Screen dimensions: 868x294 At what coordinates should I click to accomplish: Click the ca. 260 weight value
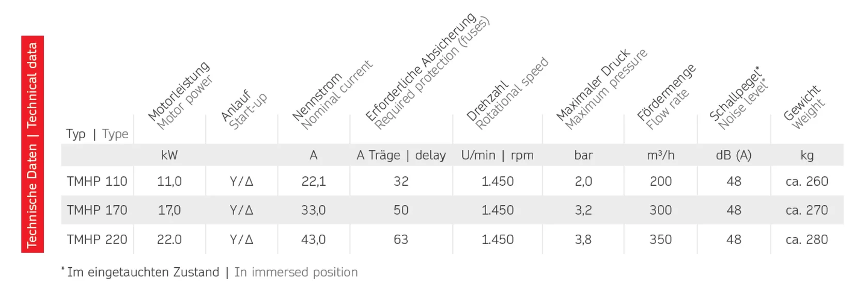pos(807,182)
